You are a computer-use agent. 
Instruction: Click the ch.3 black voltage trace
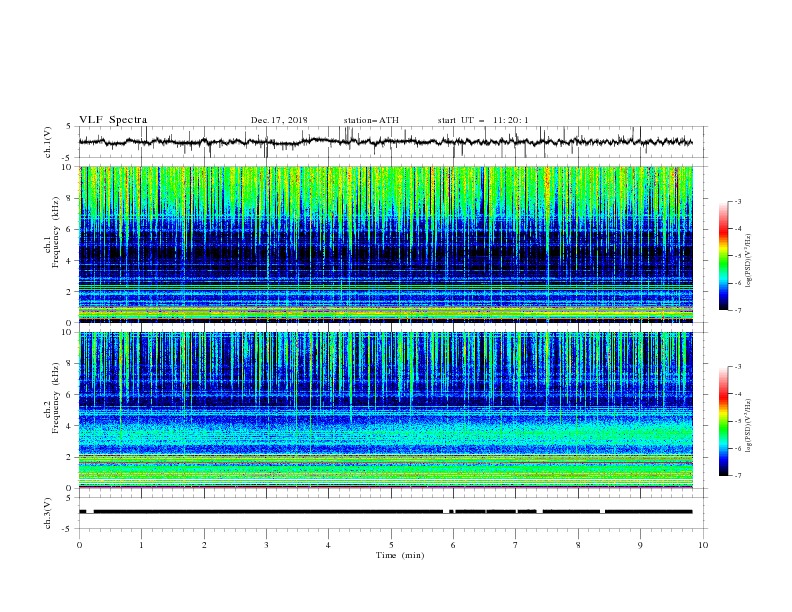click(x=385, y=512)
